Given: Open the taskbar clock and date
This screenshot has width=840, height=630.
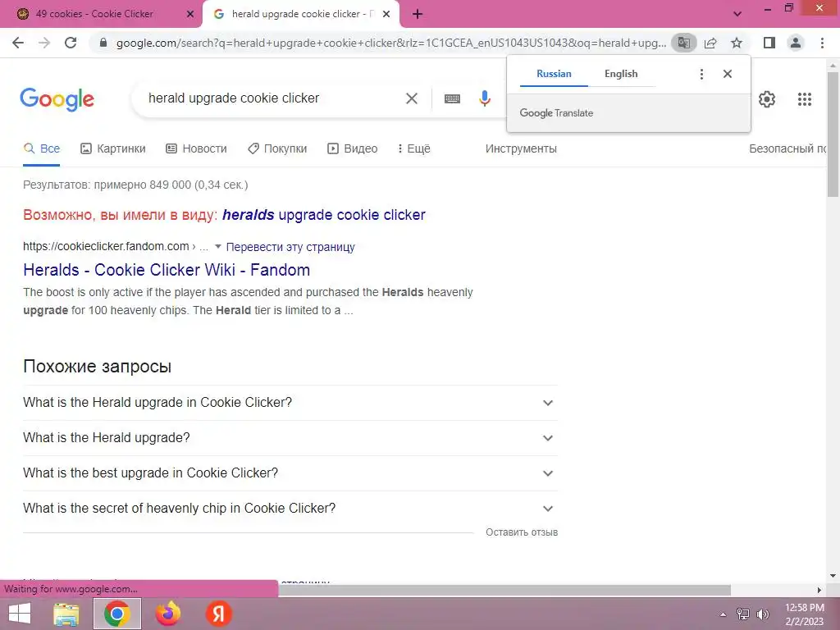Looking at the screenshot, I should point(804,614).
